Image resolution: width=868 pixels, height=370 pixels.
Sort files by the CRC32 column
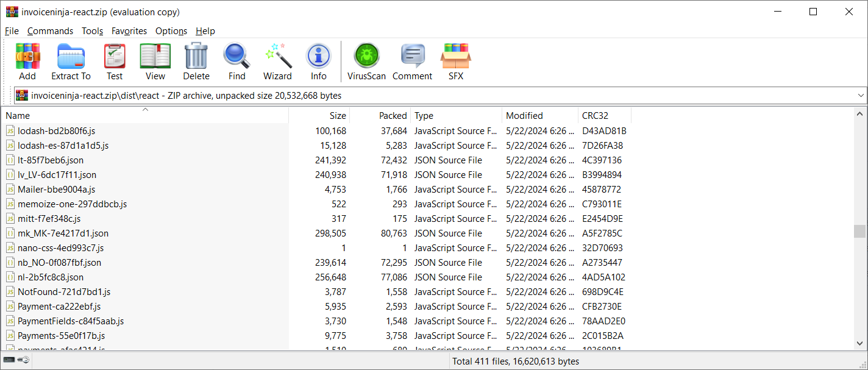pyautogui.click(x=605, y=115)
